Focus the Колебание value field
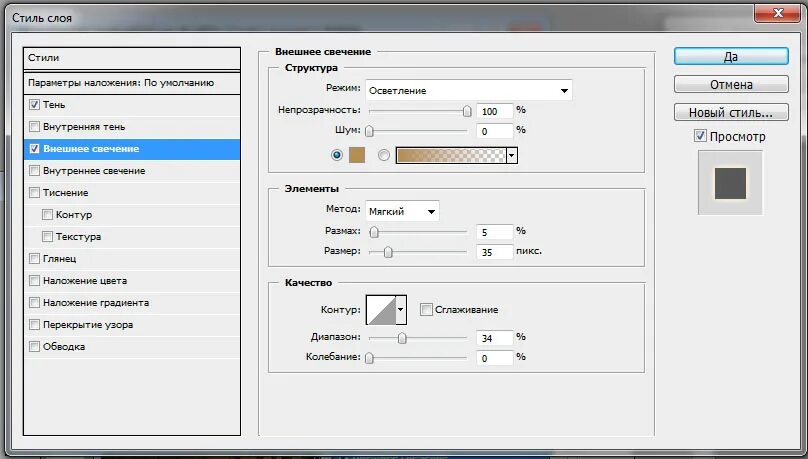Screen dimensions: 808x459 point(495,358)
